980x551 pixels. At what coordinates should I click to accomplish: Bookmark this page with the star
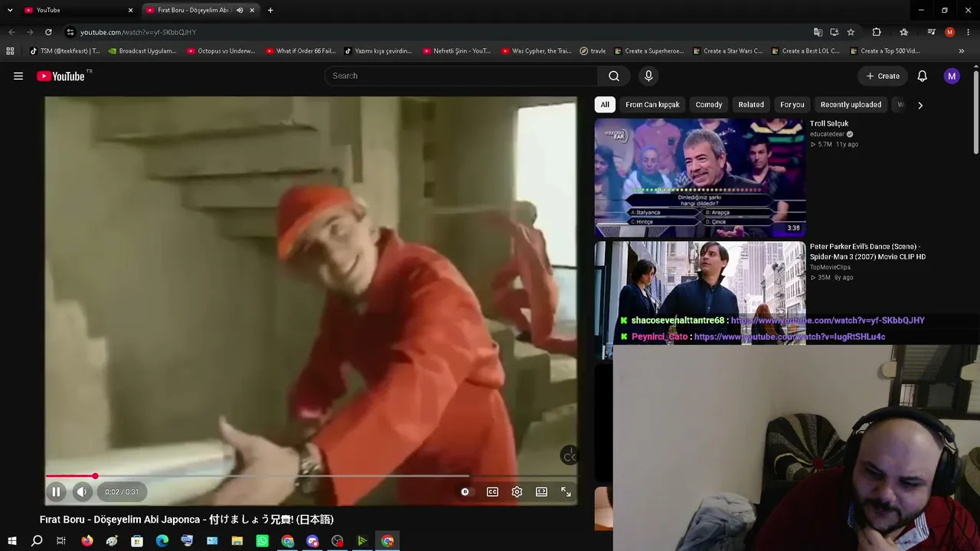pyautogui.click(x=851, y=32)
